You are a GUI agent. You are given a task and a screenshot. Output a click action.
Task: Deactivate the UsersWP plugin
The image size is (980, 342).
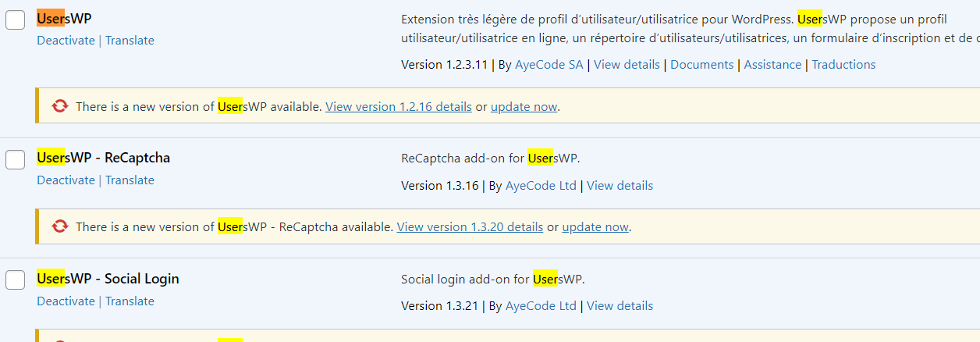(x=66, y=41)
